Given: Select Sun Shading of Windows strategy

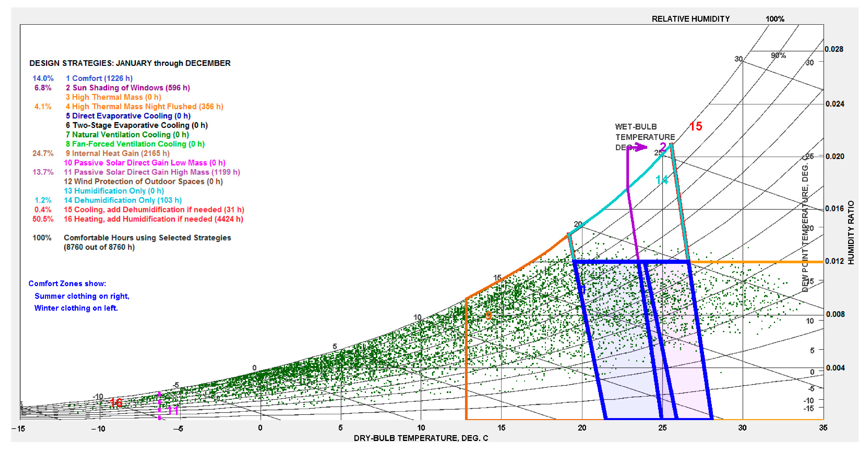Looking at the screenshot, I should pyautogui.click(x=128, y=88).
